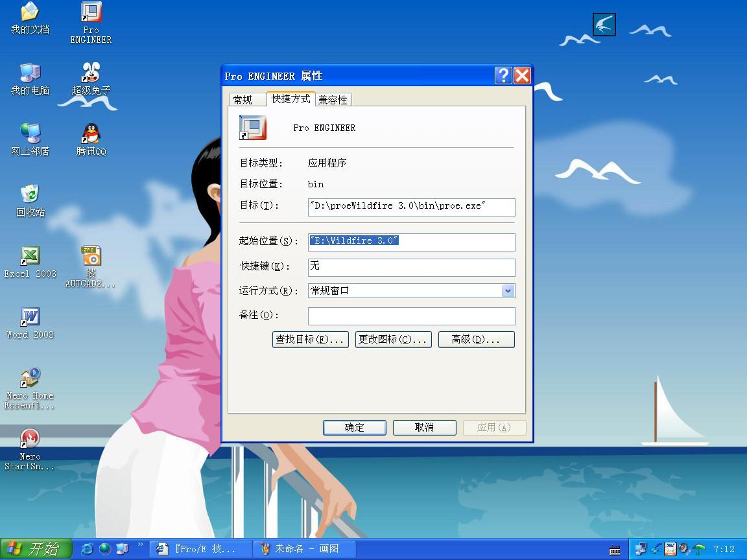747x560 pixels.
Task: Click the green umbrella tray icon
Action: (700, 549)
